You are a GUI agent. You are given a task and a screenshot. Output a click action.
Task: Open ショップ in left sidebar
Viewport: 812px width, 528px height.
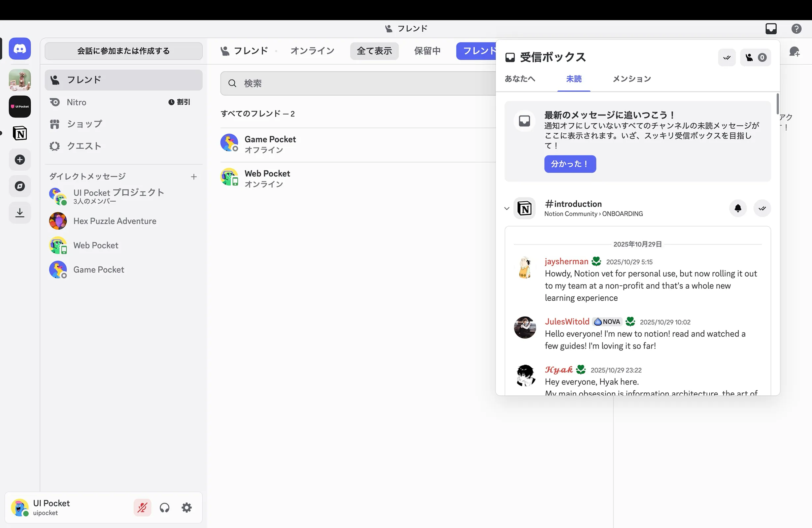coord(123,124)
